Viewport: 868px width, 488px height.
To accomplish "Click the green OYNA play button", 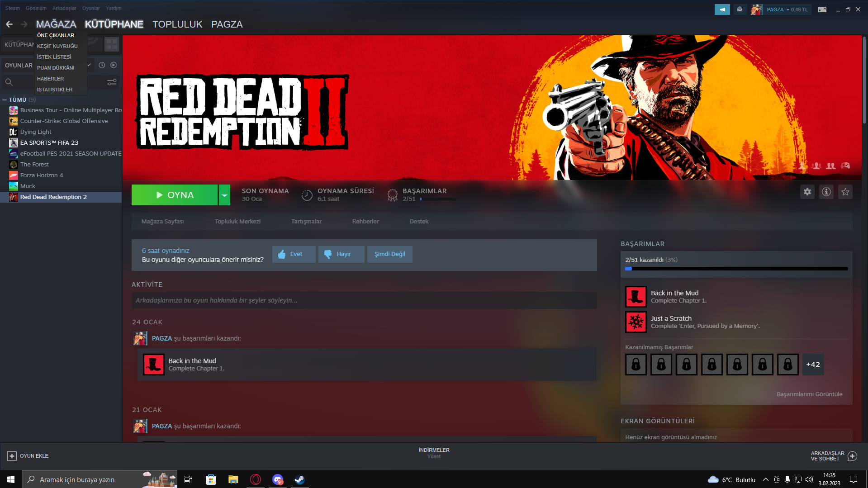I will (175, 195).
